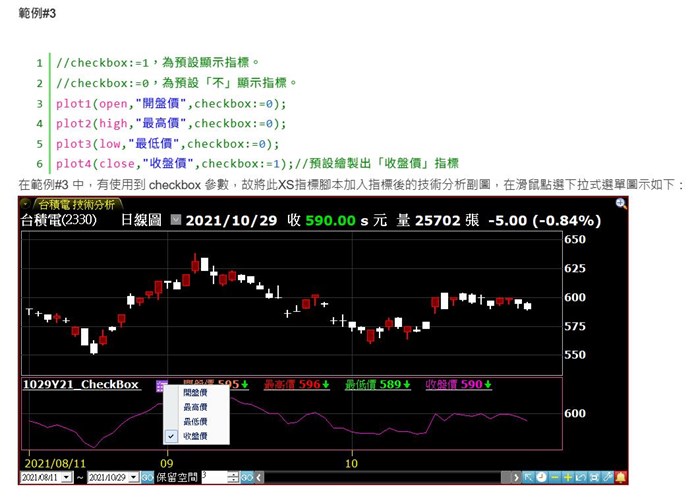Click the 1029Y21_CheckBox indicator name
Image resolution: width=690 pixels, height=501 pixels.
coord(81,384)
